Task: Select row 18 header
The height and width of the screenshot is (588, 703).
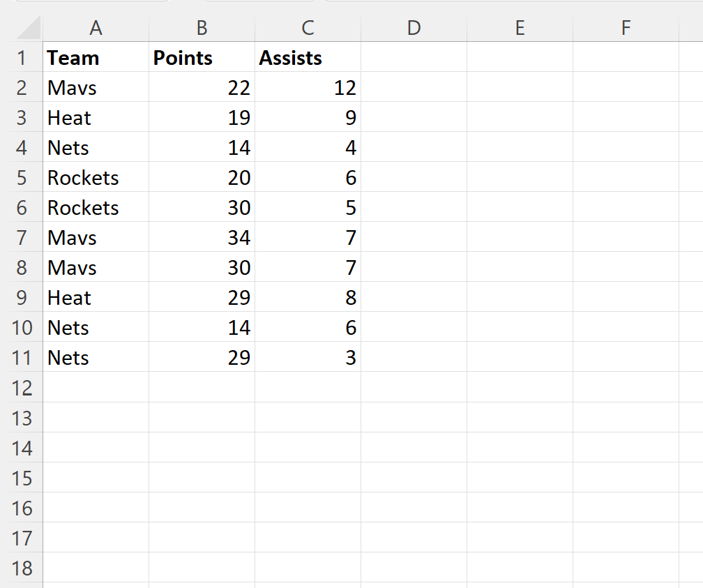Action: 21,568
